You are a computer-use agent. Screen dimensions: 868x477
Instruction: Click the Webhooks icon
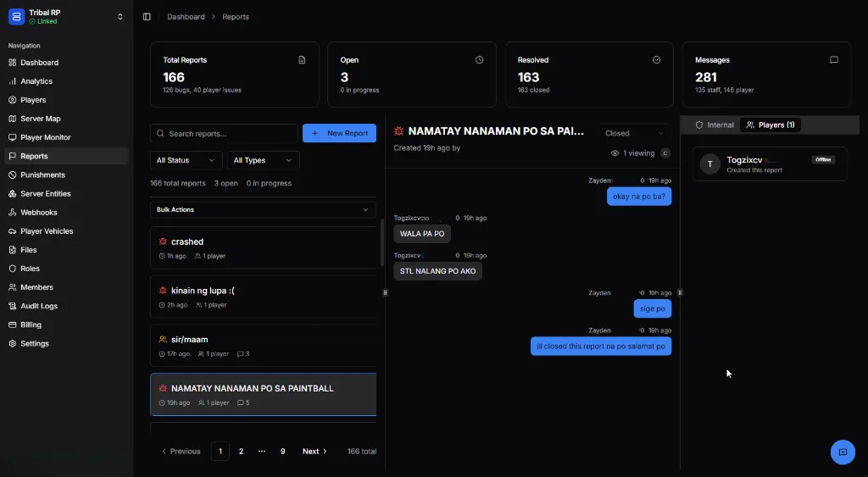tap(12, 213)
